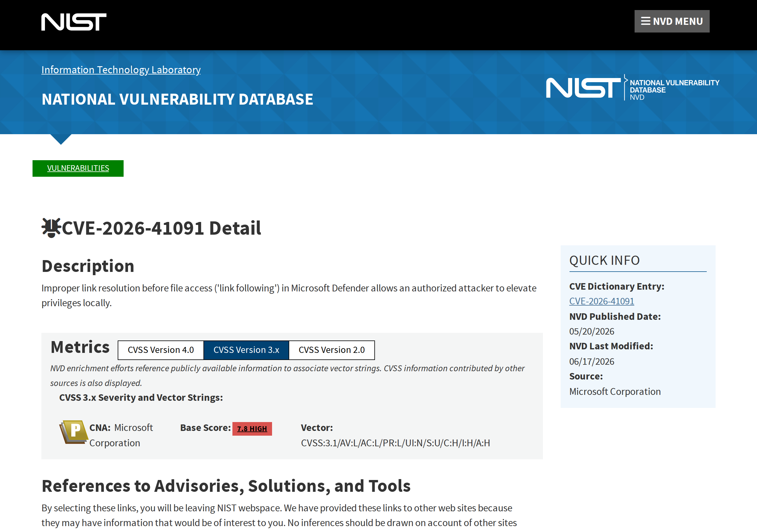Click the QUICK INFO heading
The image size is (757, 532).
click(604, 260)
